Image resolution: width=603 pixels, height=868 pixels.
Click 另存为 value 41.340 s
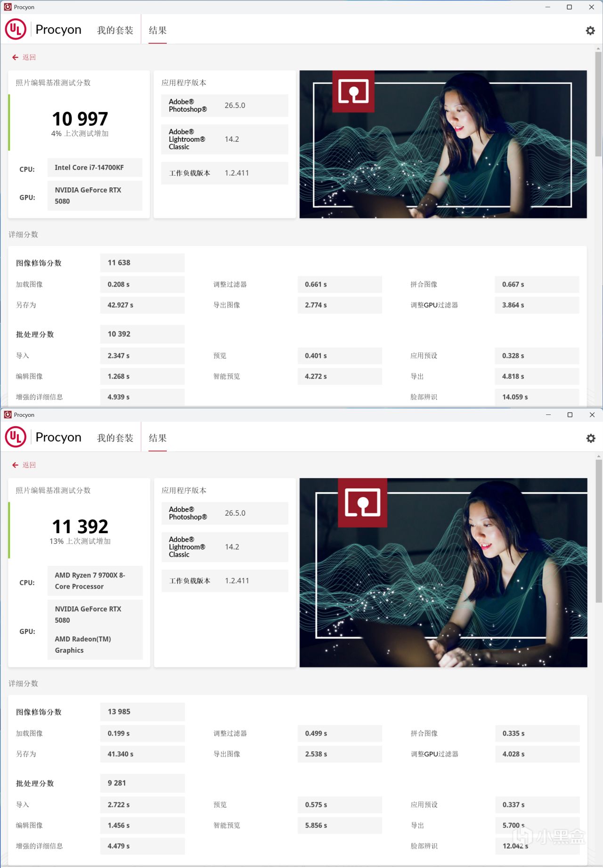point(142,754)
